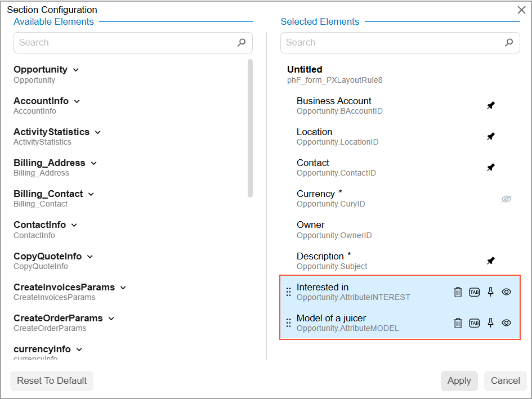This screenshot has width=532, height=399.
Task: Delete the Model of a juicer element
Action: pyautogui.click(x=458, y=323)
